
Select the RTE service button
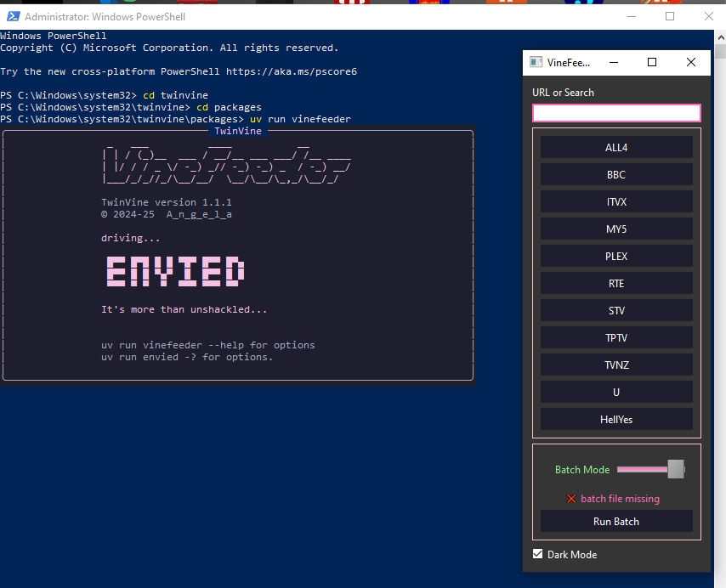(616, 284)
